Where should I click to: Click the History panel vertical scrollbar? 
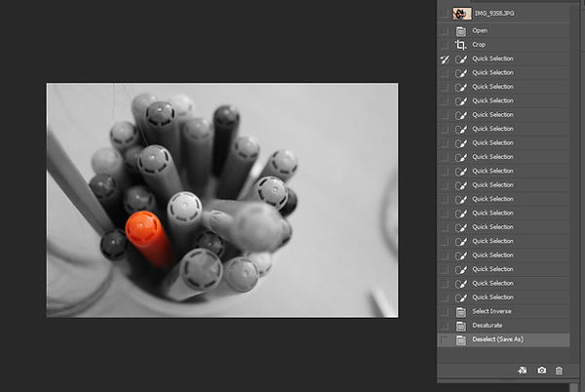click(x=573, y=190)
